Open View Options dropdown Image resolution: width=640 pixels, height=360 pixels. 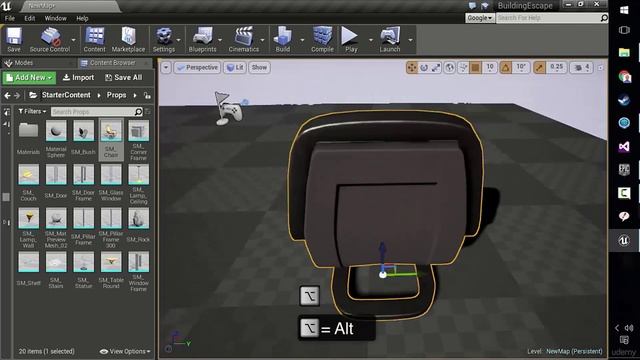pyautogui.click(x=125, y=351)
